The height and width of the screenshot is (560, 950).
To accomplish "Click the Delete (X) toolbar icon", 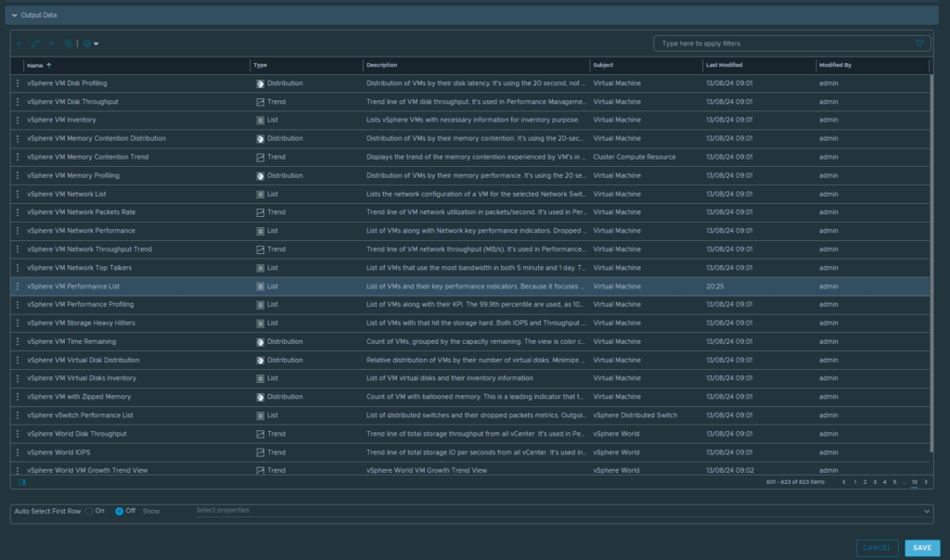I will [x=52, y=44].
